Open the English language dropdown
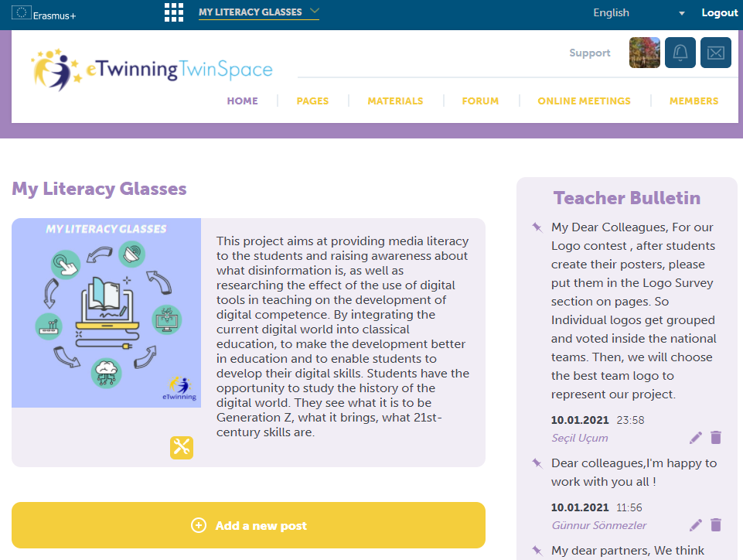743x560 pixels. click(639, 13)
